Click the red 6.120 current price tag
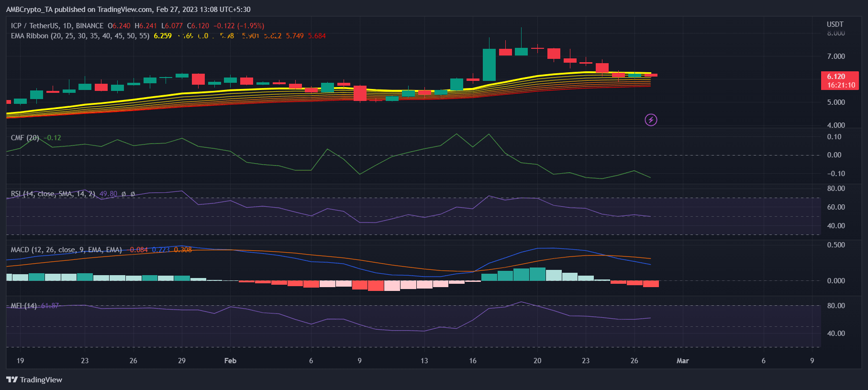 (840, 80)
